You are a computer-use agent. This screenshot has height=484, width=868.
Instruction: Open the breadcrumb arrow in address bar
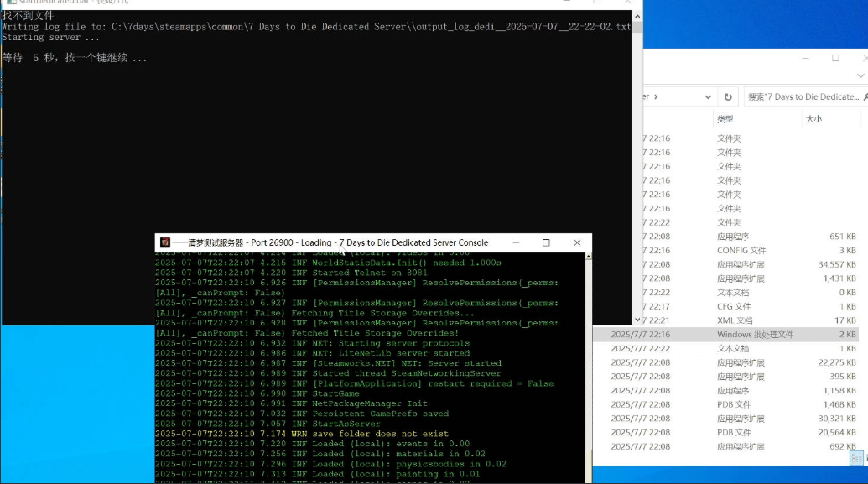point(654,96)
